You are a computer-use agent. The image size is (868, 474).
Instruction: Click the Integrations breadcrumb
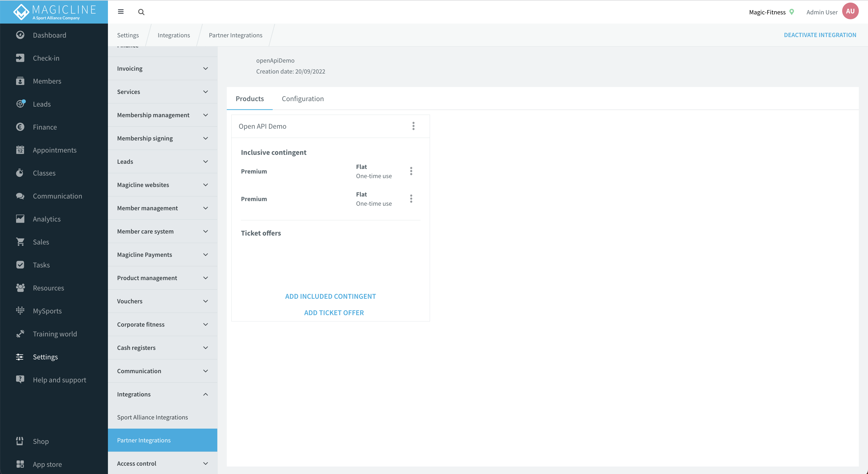[174, 35]
